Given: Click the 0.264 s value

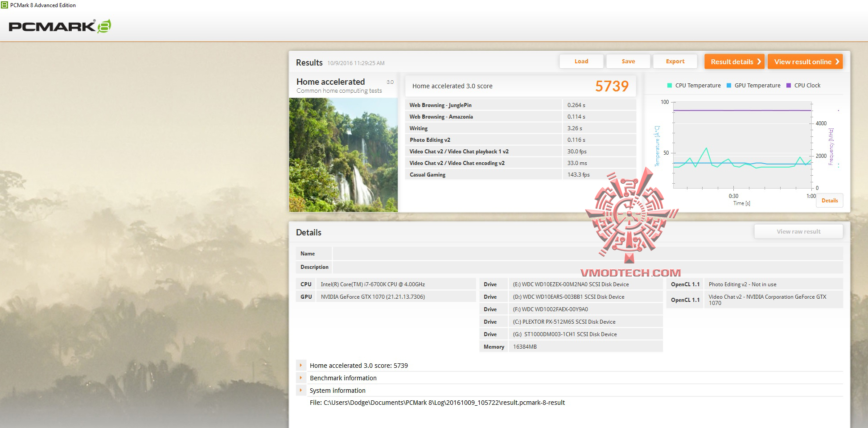Looking at the screenshot, I should point(576,105).
